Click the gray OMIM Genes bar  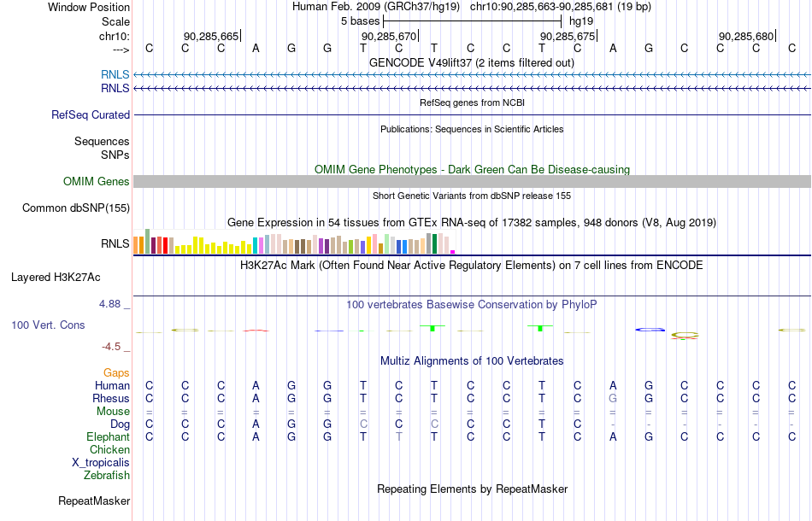[x=472, y=181]
